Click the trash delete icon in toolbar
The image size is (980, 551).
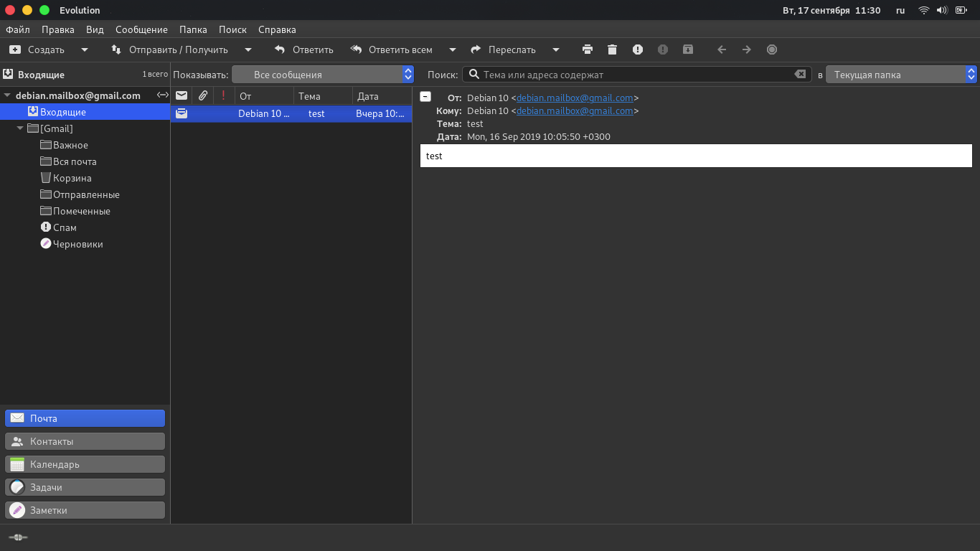612,50
